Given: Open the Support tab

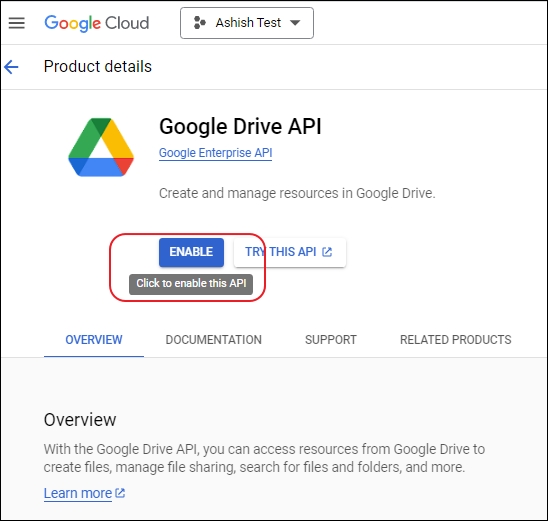Looking at the screenshot, I should (331, 340).
